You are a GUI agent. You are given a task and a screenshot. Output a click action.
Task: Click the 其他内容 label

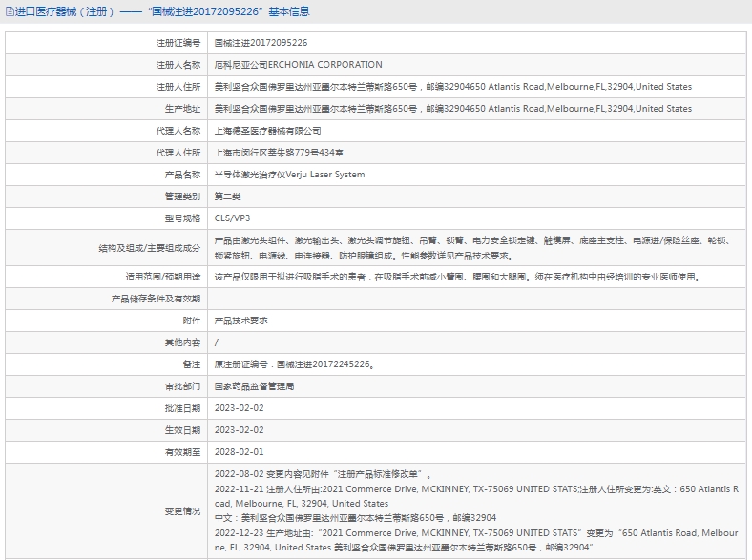[182, 342]
